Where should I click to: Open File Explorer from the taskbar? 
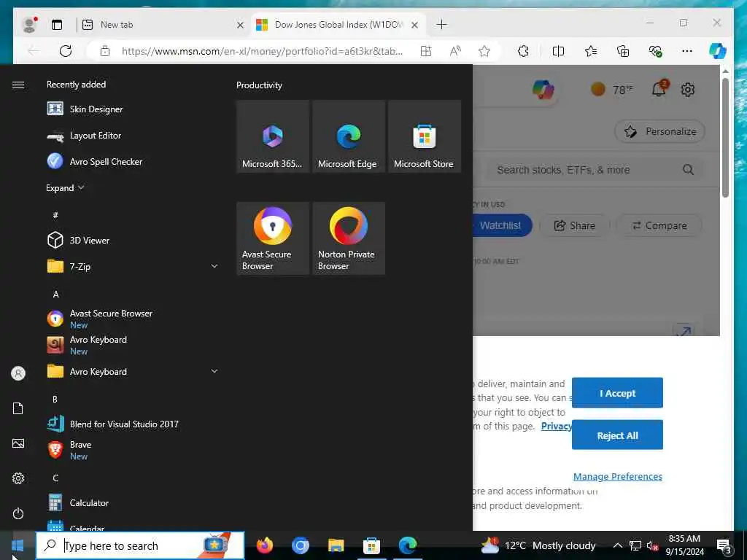click(x=336, y=545)
